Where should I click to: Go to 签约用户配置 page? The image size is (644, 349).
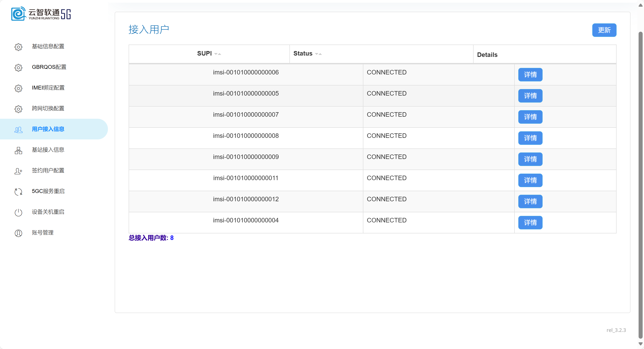[54, 170]
